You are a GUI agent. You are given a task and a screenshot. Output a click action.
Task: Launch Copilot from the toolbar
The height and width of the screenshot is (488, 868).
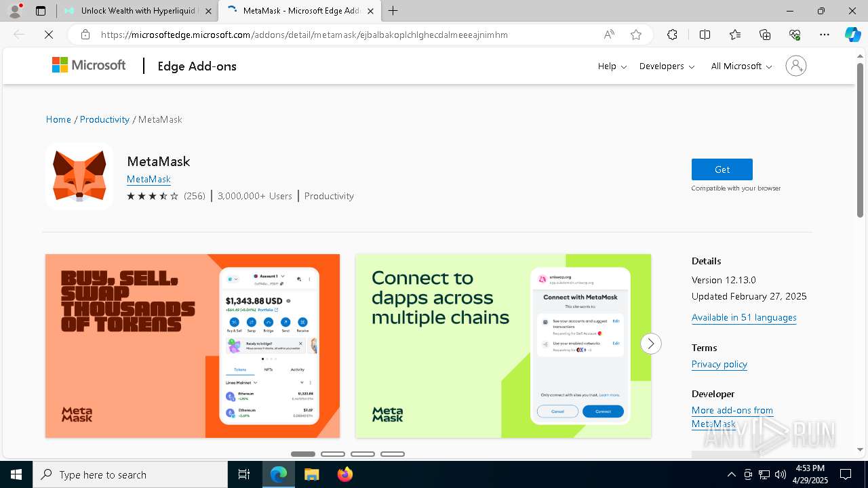852,35
